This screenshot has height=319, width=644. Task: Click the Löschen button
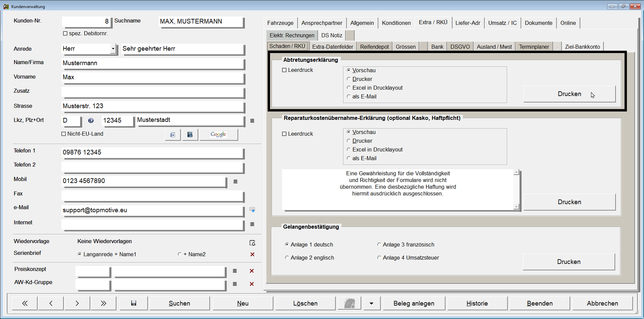coord(306,303)
